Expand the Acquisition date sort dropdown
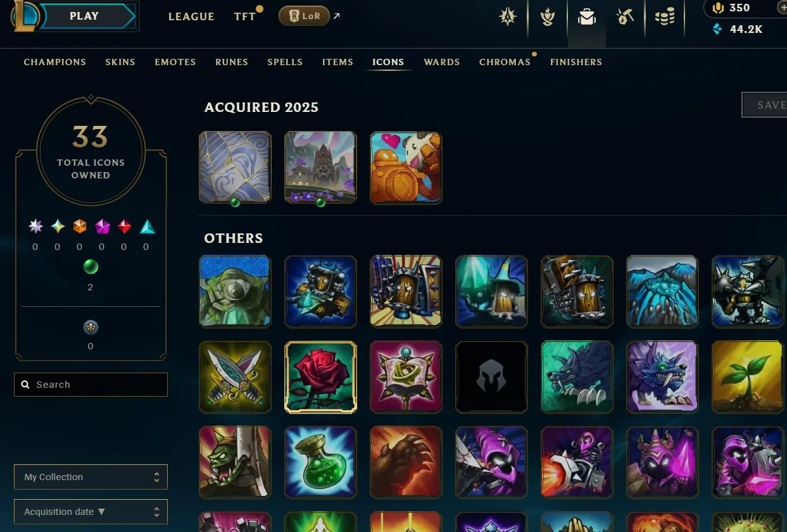Screen dimensions: 787x532 (91, 512)
